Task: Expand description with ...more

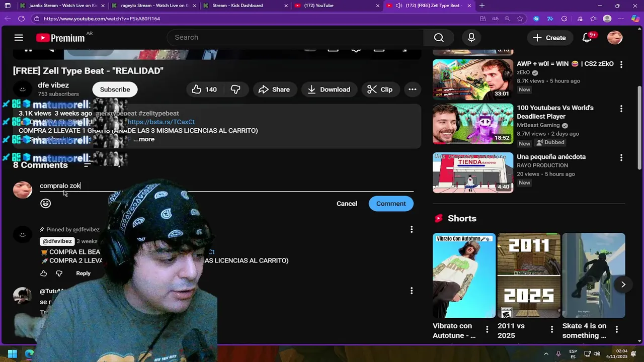Action: tap(144, 139)
